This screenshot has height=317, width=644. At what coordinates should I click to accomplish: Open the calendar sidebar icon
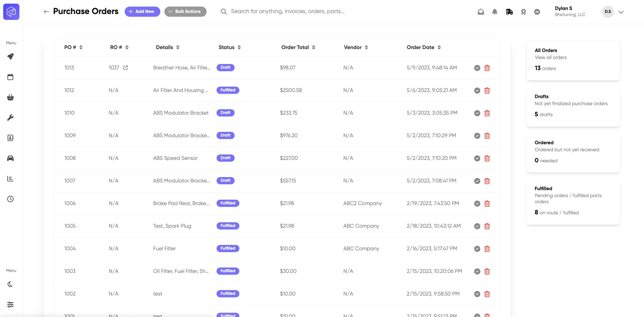coord(10,77)
